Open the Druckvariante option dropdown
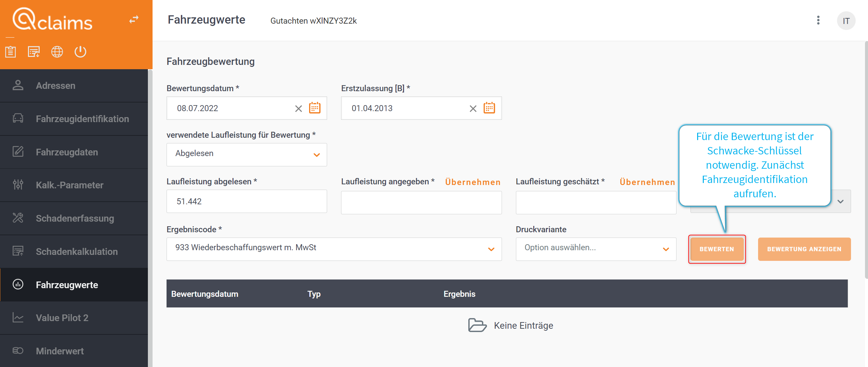868x367 pixels. pyautogui.click(x=596, y=249)
